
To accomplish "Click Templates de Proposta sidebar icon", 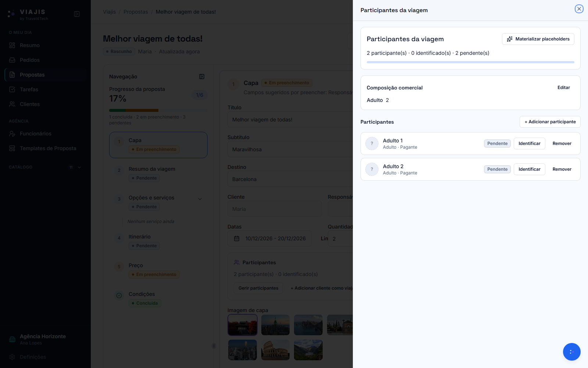I will (x=12, y=148).
